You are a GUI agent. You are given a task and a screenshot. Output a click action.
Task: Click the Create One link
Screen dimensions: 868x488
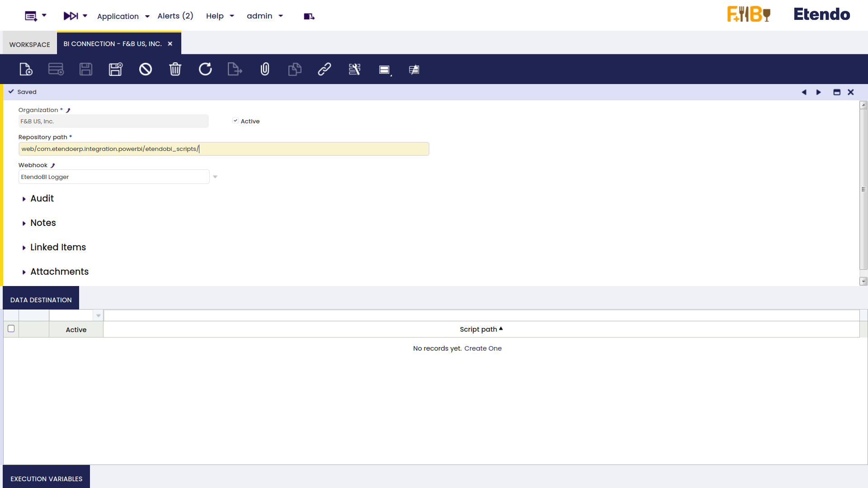tap(483, 348)
